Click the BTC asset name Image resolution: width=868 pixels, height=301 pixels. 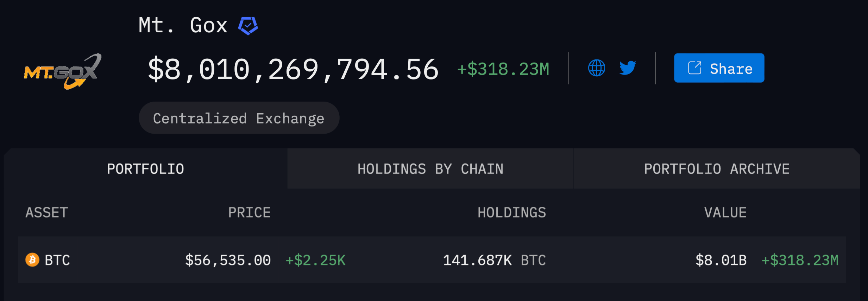[x=57, y=260]
